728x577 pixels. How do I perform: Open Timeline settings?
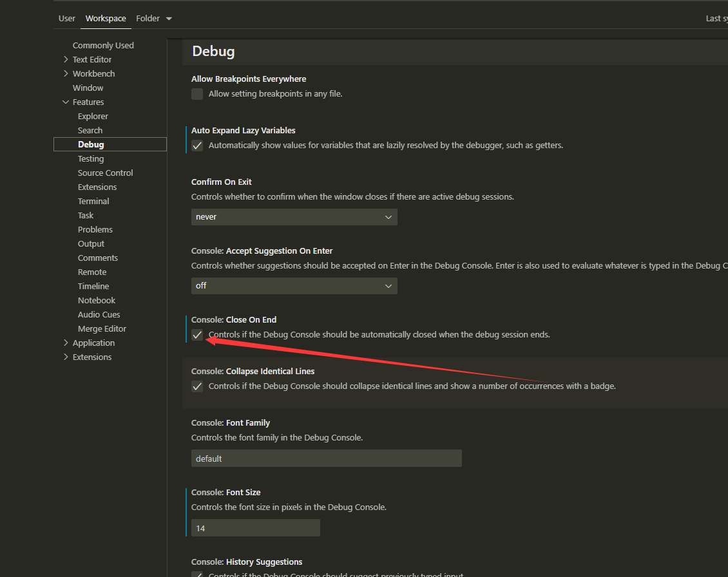tap(93, 286)
